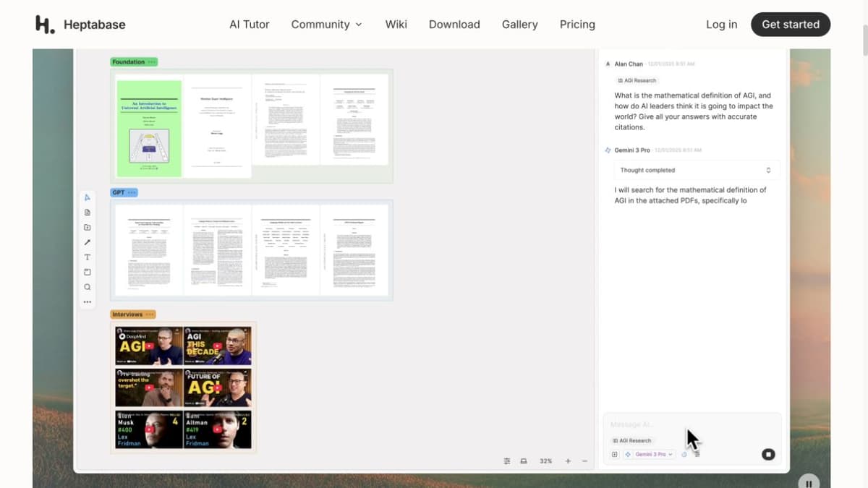Play the Sam Altman #419 Lex Fridman video
This screenshot has height=488, width=868.
(x=218, y=429)
